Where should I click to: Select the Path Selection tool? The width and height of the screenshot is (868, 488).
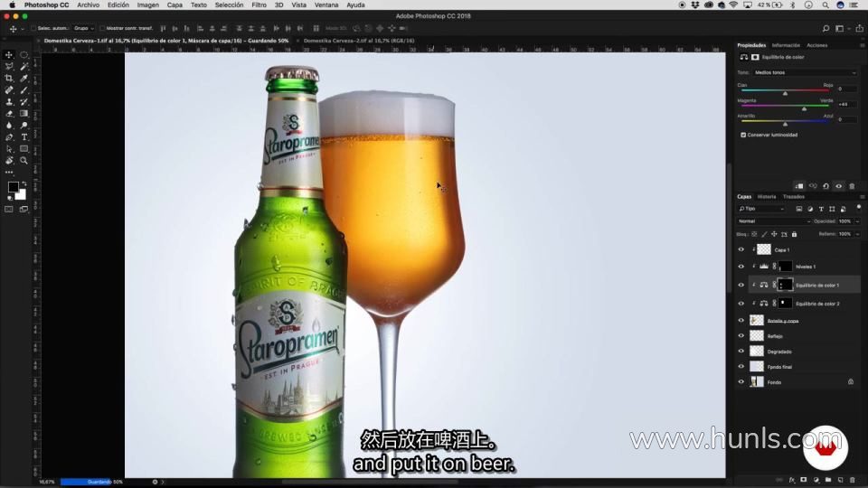pyautogui.click(x=9, y=149)
